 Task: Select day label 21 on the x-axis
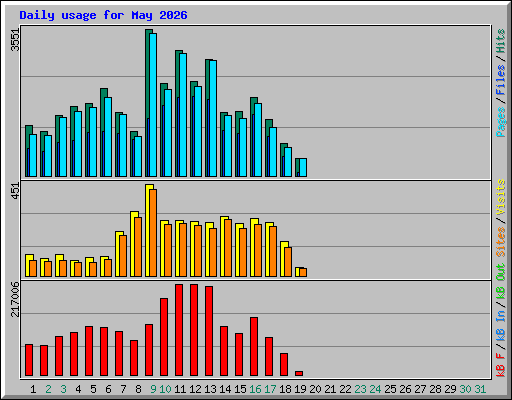pyautogui.click(x=330, y=389)
